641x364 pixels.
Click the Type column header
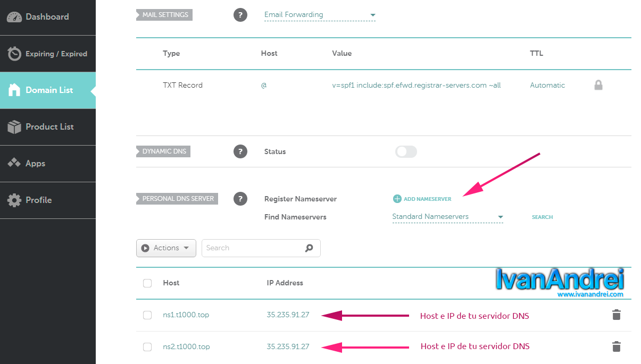(x=171, y=53)
